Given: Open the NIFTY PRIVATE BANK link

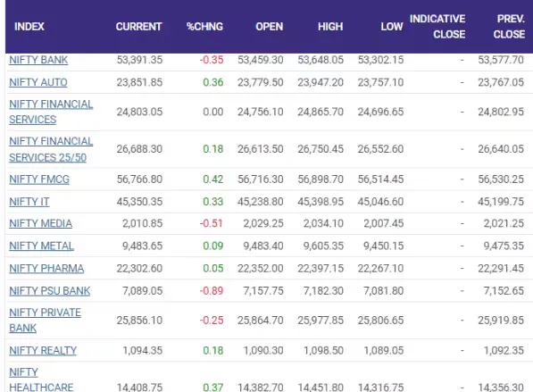Looking at the screenshot, I should [45, 321].
